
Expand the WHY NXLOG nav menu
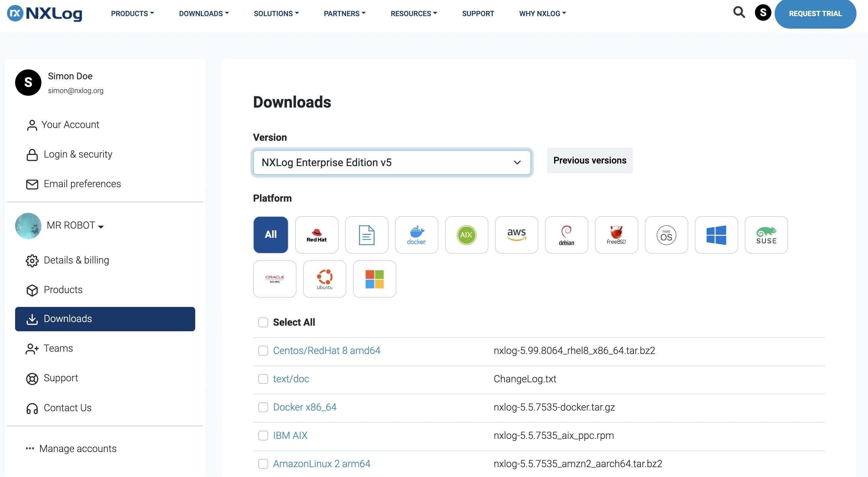[x=543, y=13]
